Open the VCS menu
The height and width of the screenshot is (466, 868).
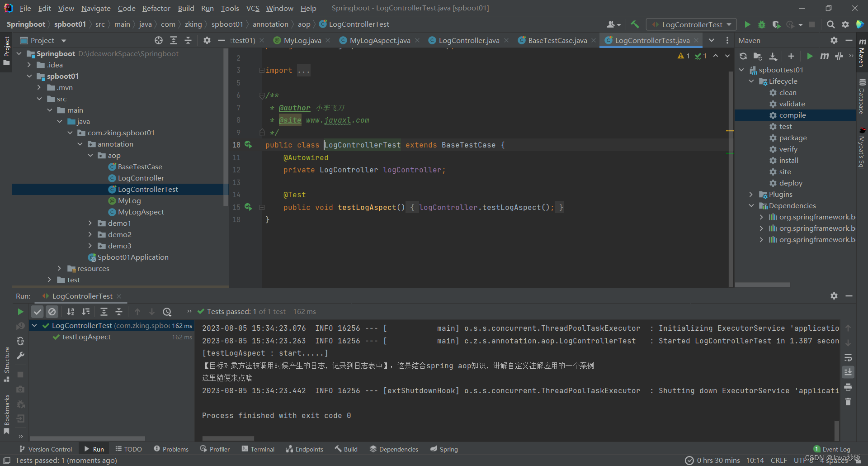click(253, 8)
